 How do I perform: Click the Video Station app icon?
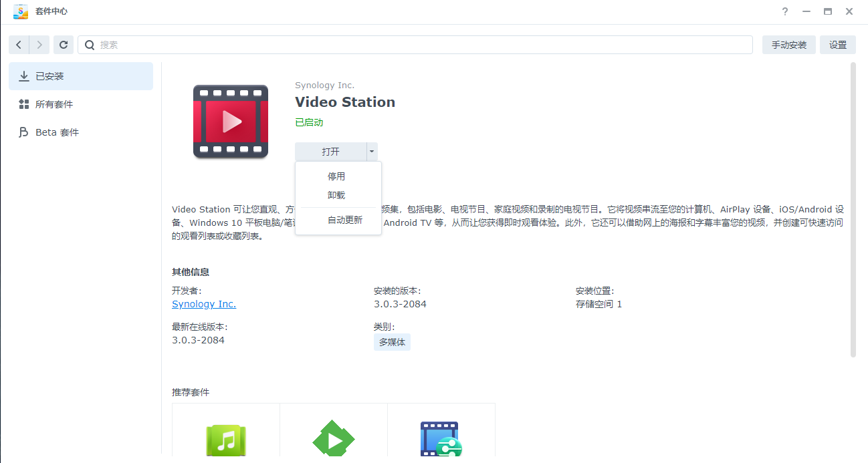[x=231, y=122]
